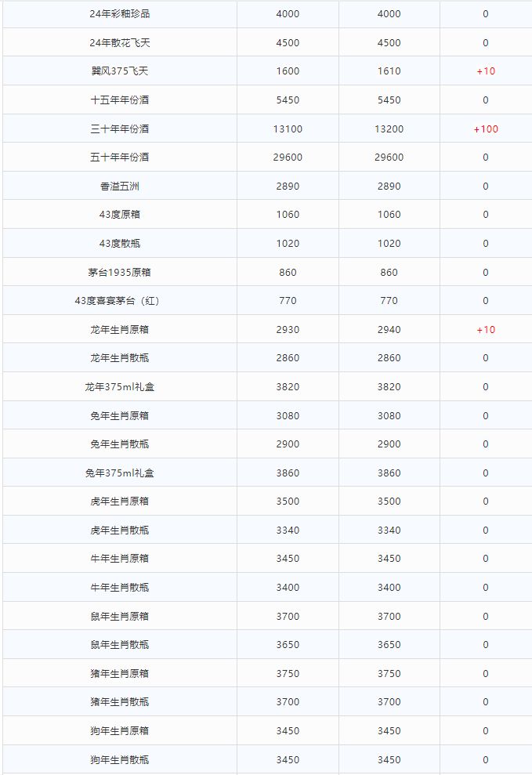Select the 兔年生肖散瓶 name cell
The height and width of the screenshot is (775, 532).
[x=120, y=444]
